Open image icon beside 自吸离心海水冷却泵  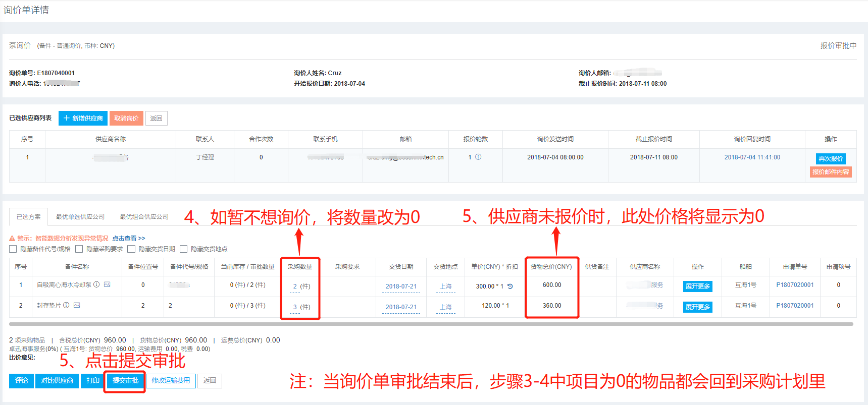coord(107,284)
